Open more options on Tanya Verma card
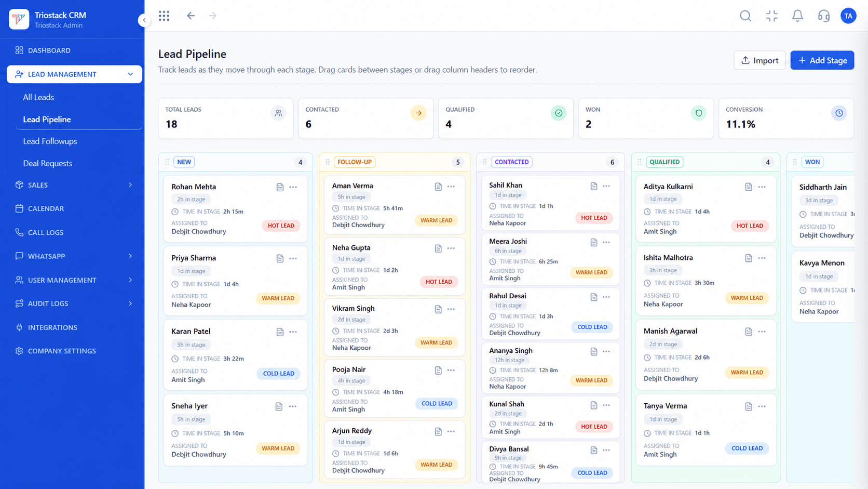Screen dimensions: 868x489 (x=762, y=406)
